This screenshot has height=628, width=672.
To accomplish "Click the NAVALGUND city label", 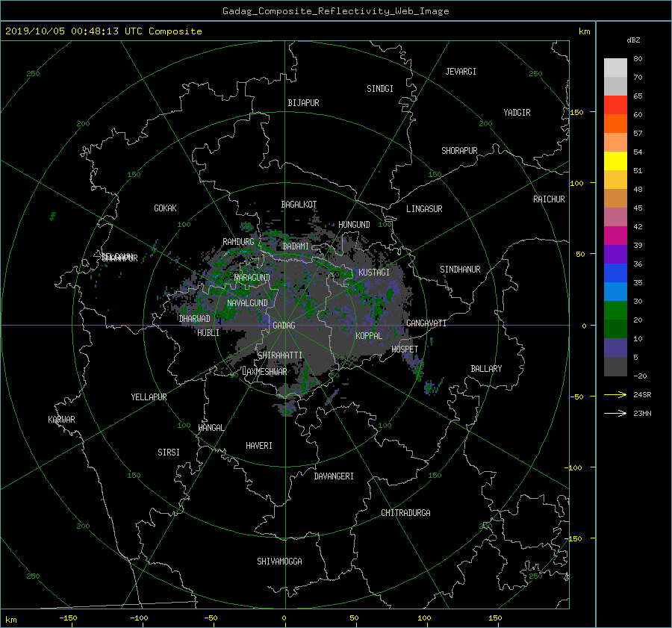I will click(x=247, y=303).
